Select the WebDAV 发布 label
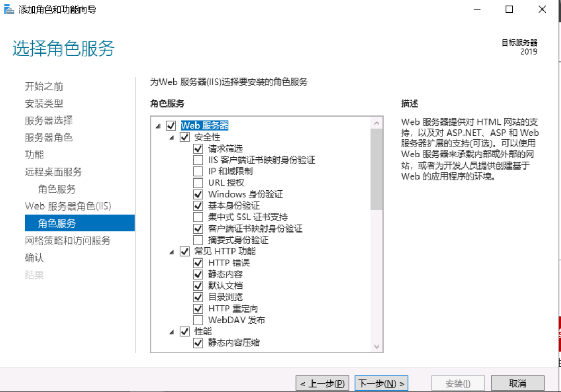Viewport: 561px width, 392px height. 237,320
